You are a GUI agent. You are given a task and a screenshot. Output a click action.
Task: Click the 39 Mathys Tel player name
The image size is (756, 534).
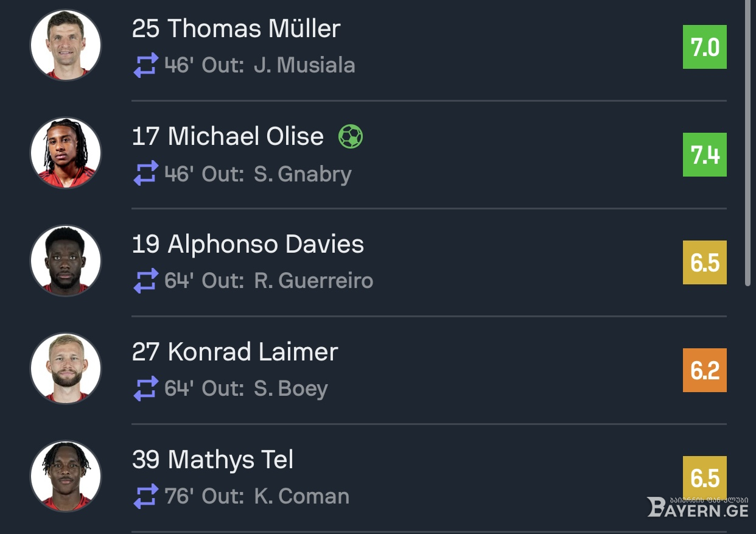point(213,460)
